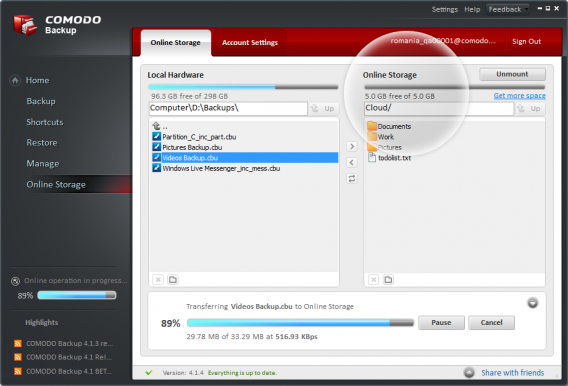The height and width of the screenshot is (386, 568).
Task: Click the Work folder icon in Online Storage
Action: tap(372, 137)
